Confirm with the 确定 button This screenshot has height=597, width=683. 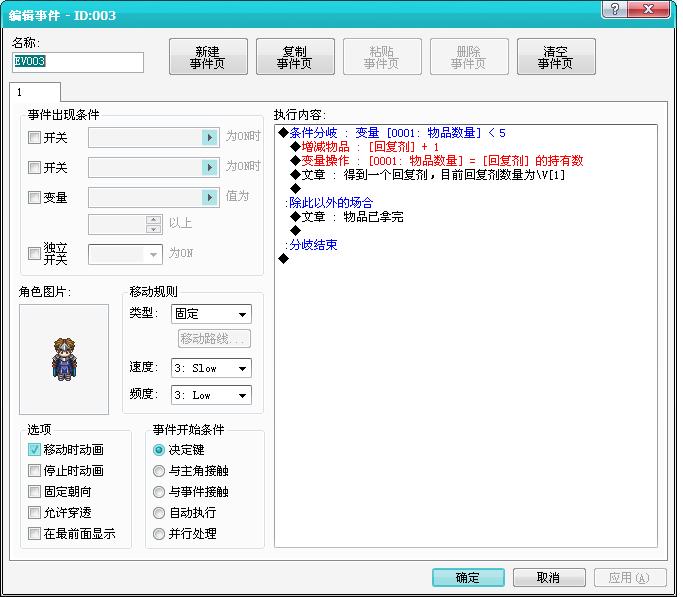click(468, 578)
